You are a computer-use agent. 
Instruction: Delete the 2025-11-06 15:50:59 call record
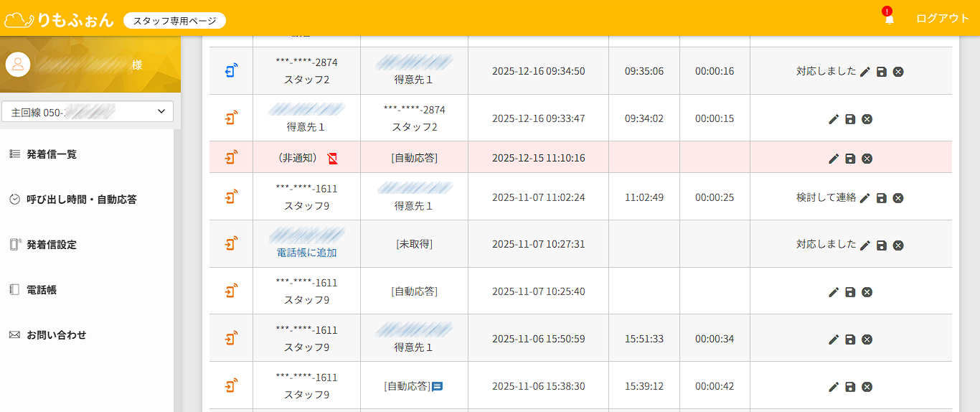tap(867, 340)
